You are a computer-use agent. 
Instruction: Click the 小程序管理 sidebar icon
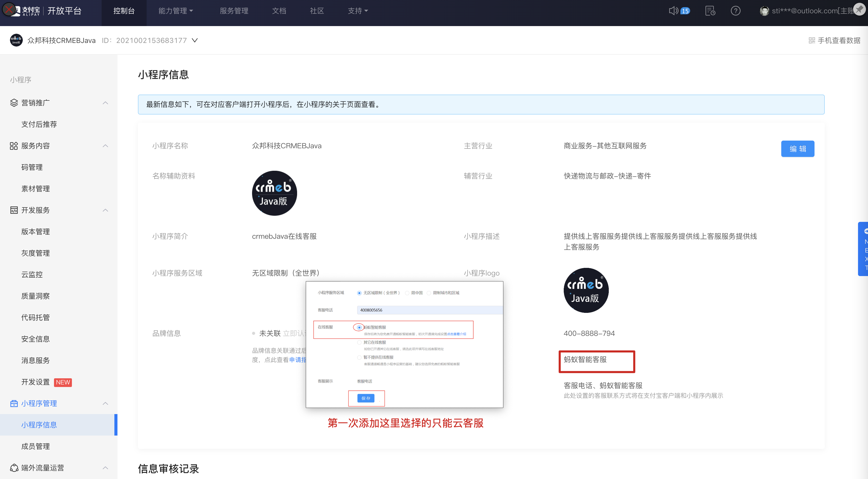(x=14, y=403)
